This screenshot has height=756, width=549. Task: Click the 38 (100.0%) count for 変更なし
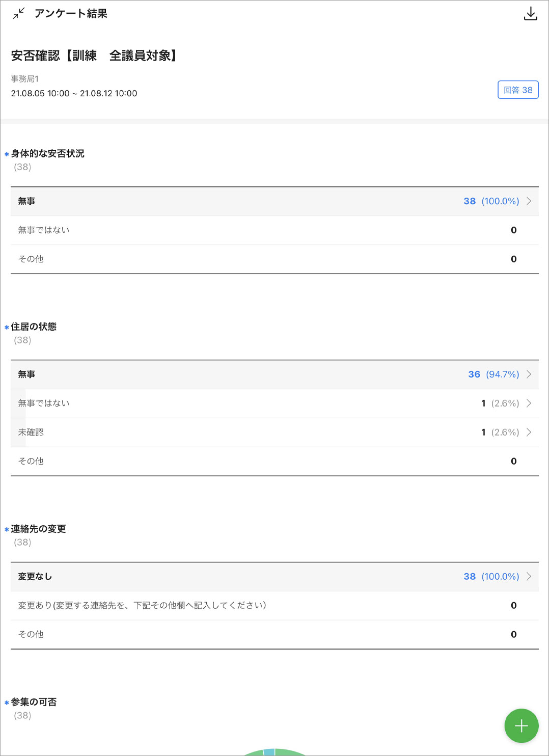491,577
